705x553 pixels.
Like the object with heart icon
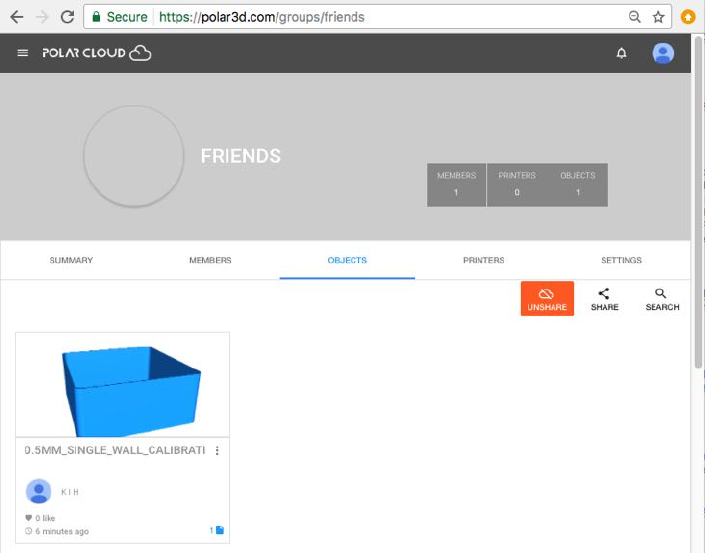[28, 518]
